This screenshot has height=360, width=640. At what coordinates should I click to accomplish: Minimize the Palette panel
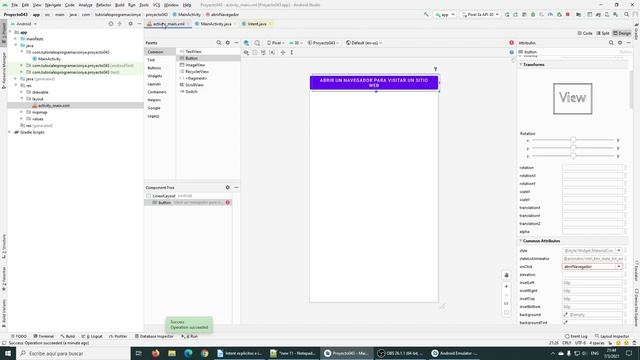click(236, 42)
